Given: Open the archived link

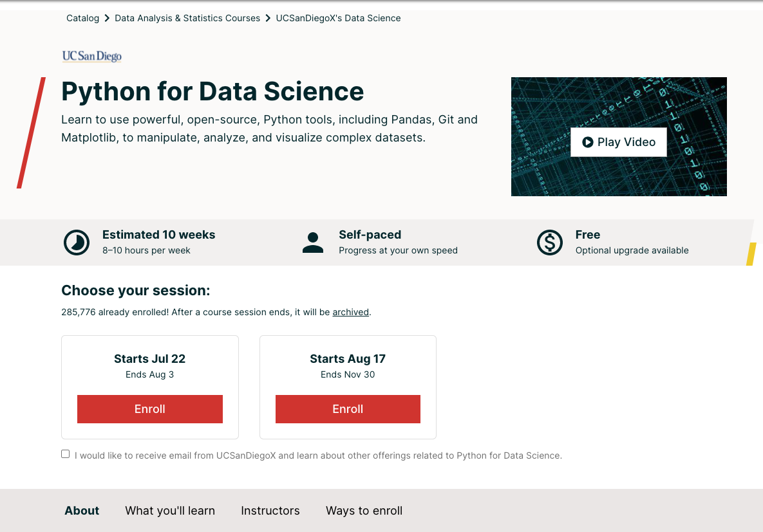Looking at the screenshot, I should [350, 312].
